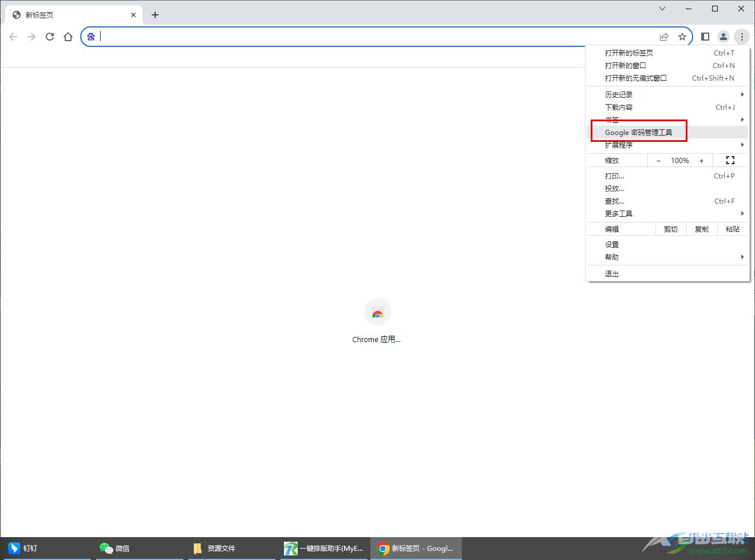Click the 复制 button
This screenshot has width=755, height=560.
click(x=702, y=229)
